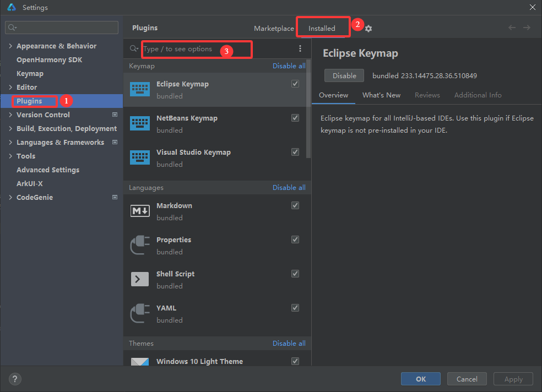Click Disable all for Keymap plugins
This screenshot has height=392, width=542.
coord(289,66)
